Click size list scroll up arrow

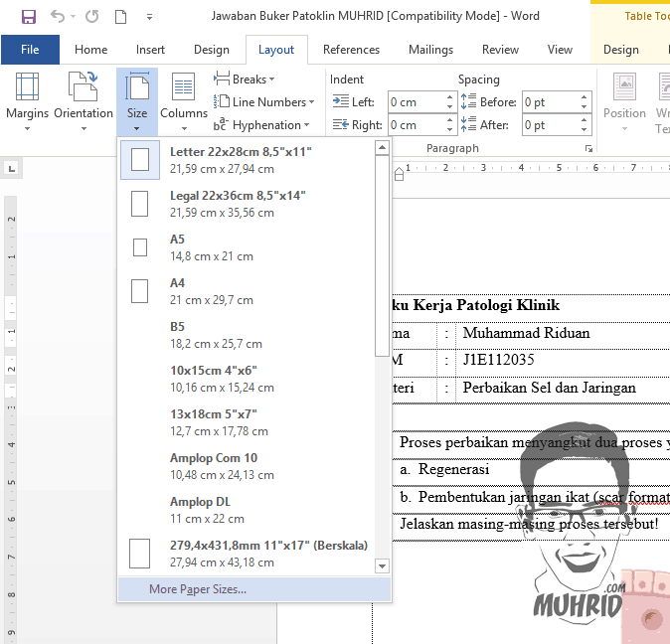click(382, 148)
